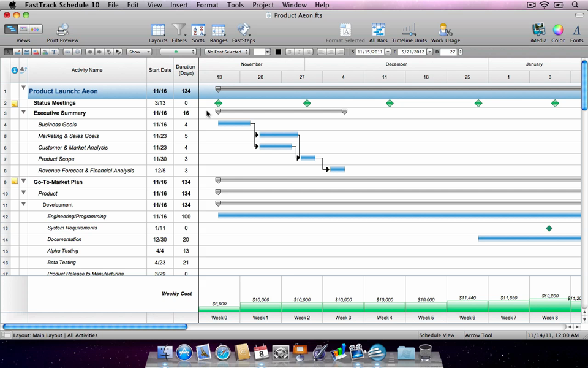Open the Tools menu

235,5
